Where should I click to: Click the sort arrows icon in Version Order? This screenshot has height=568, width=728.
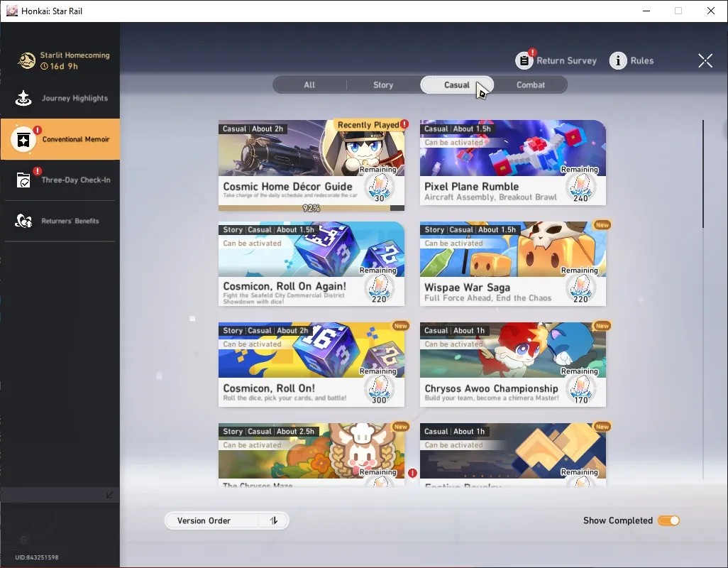(274, 520)
